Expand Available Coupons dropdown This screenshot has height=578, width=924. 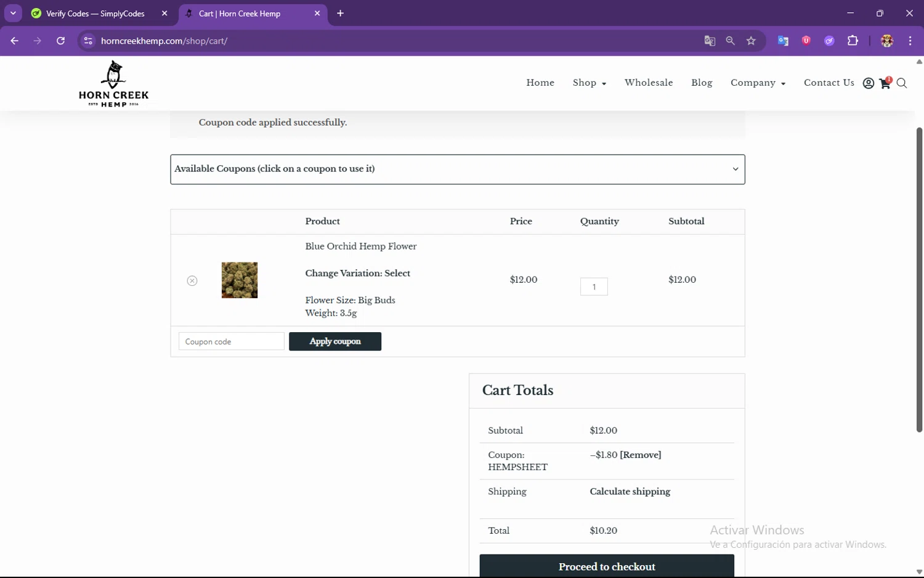458,169
